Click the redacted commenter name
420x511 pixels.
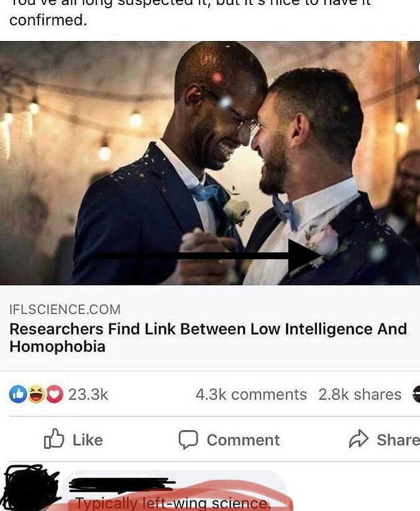click(122, 484)
